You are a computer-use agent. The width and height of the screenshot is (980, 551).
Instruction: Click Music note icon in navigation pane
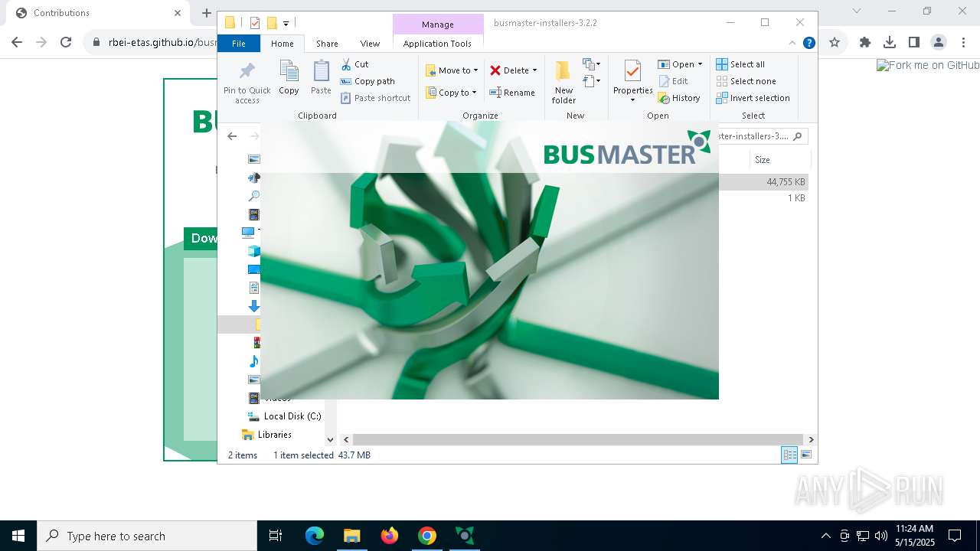point(254,361)
